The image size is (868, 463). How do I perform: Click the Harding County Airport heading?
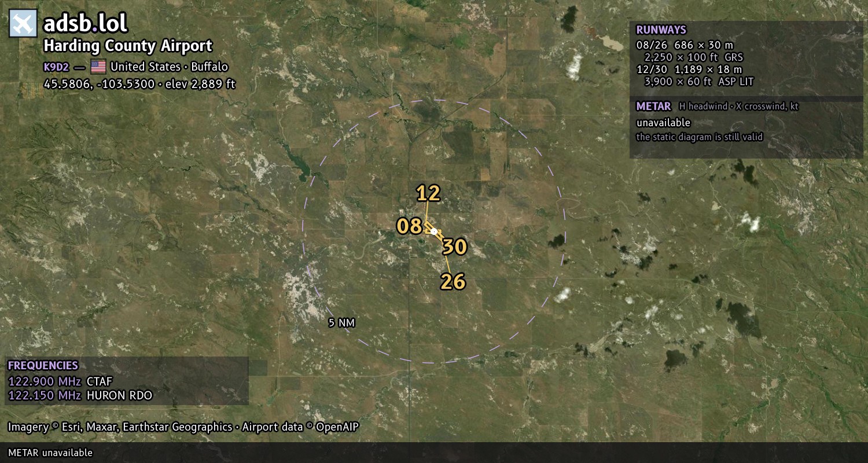(x=128, y=46)
